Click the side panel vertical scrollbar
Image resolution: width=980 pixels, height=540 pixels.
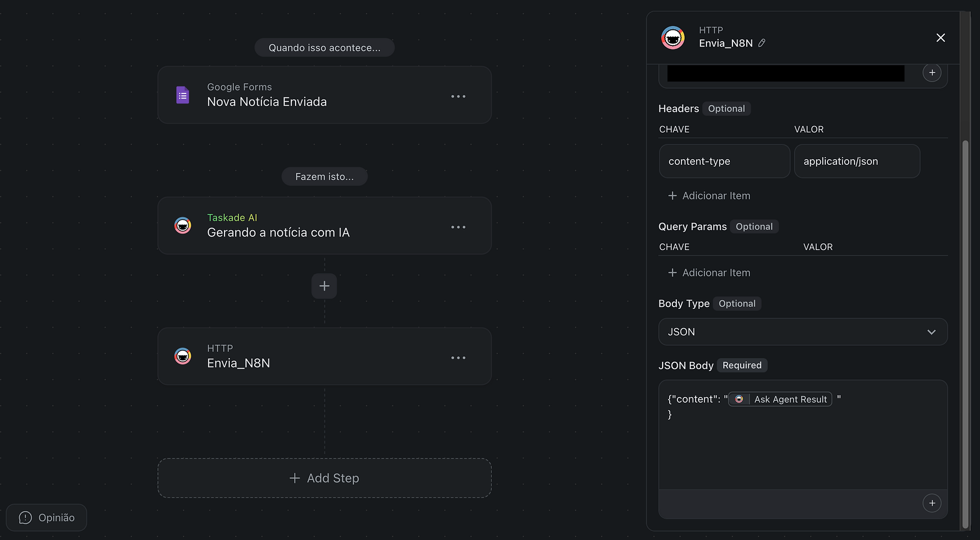(965, 334)
